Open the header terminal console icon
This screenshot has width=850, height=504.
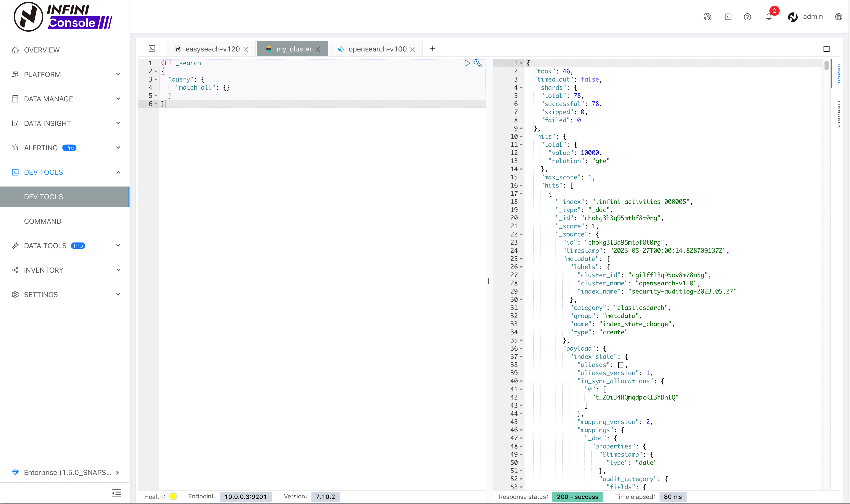728,17
